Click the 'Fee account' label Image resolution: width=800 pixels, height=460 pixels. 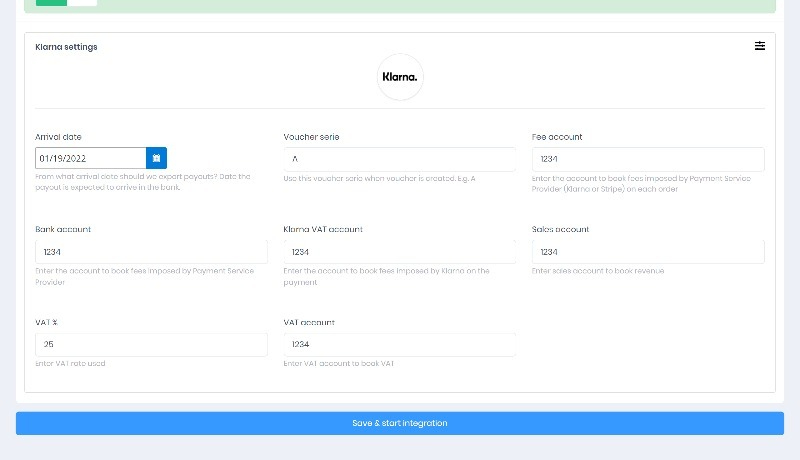coord(557,137)
